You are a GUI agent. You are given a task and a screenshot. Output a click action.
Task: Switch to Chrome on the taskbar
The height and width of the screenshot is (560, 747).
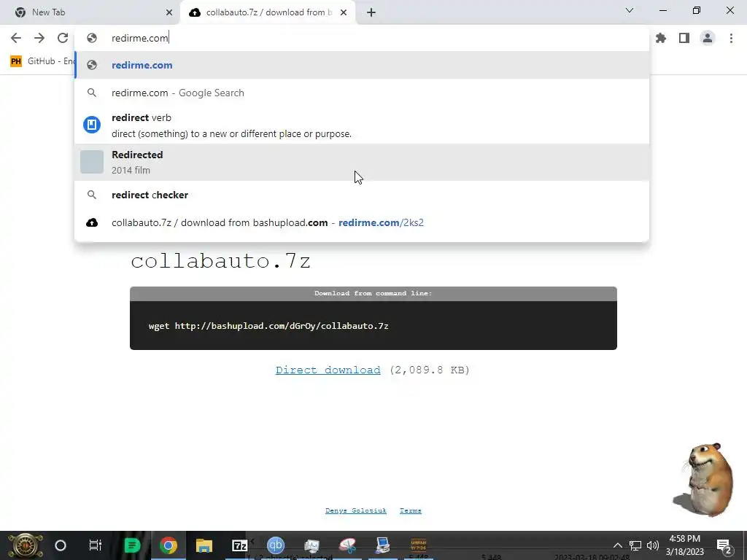click(169, 545)
